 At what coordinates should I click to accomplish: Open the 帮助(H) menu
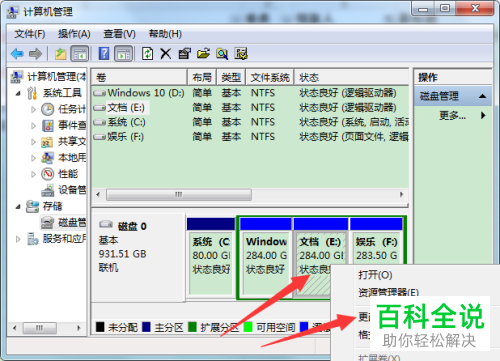(165, 34)
